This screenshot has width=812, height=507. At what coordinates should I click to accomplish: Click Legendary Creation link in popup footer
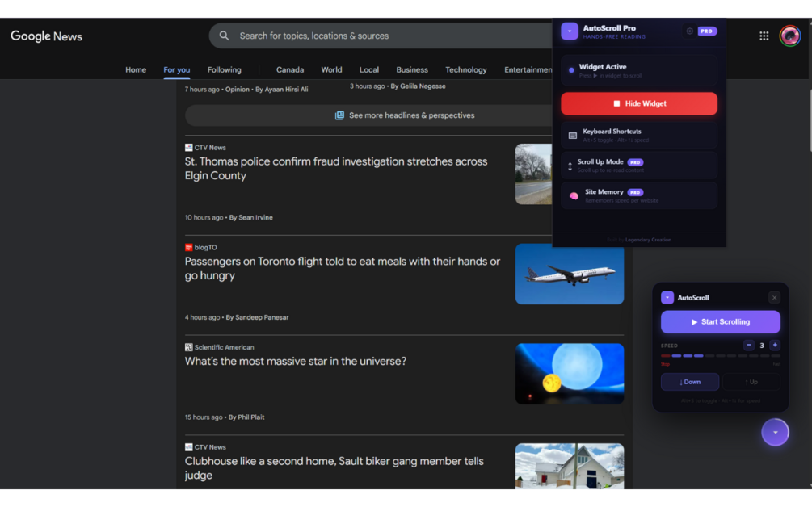pos(648,240)
